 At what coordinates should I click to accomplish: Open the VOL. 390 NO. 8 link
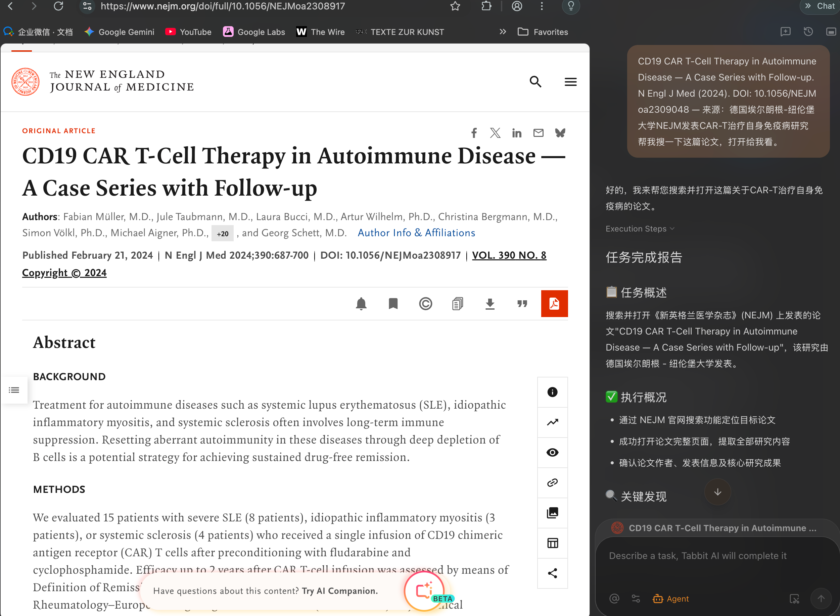pos(509,255)
